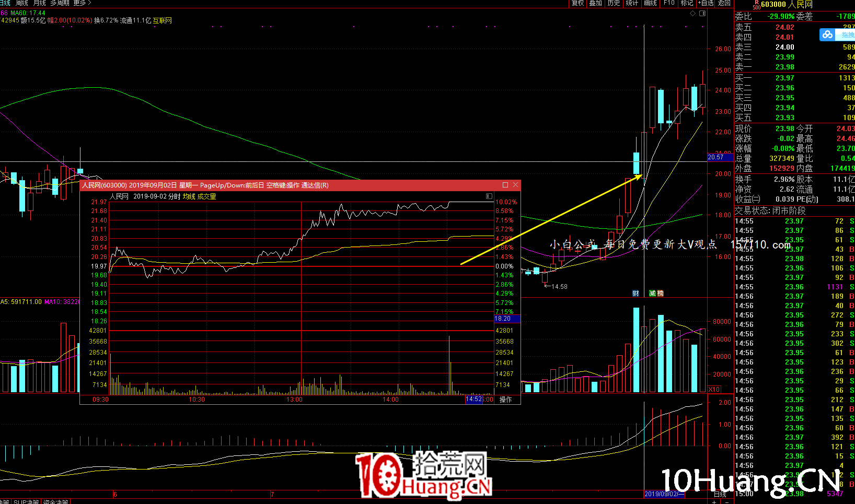Image resolution: width=855 pixels, height=504 pixels.
Task: Click the stock code 603000 人民网 title
Action: (787, 5)
